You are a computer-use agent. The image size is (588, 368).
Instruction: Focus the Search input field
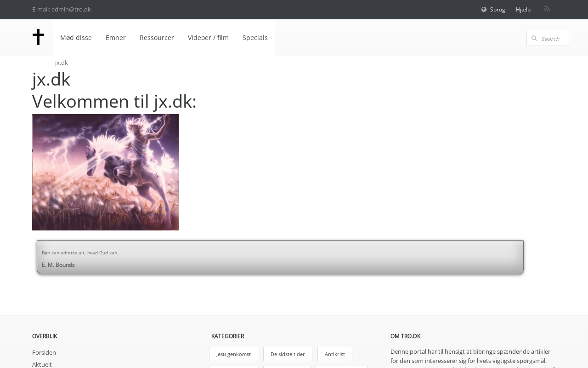click(x=548, y=39)
